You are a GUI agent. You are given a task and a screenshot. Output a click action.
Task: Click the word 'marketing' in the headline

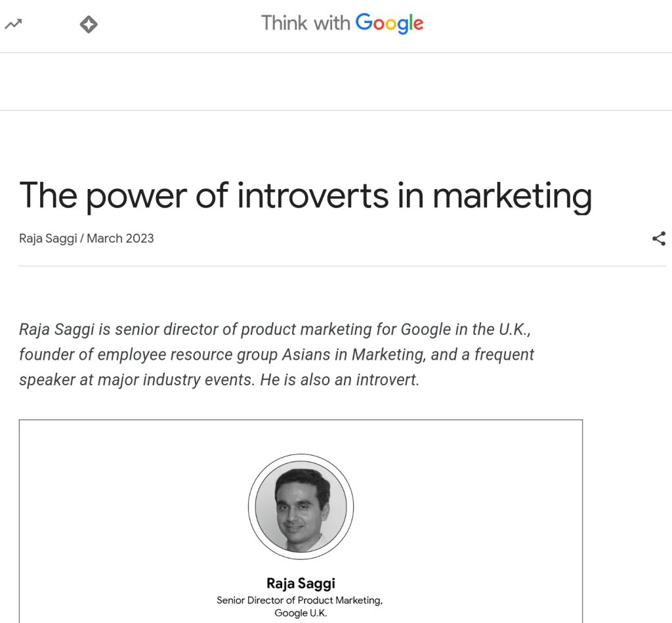pos(512,196)
